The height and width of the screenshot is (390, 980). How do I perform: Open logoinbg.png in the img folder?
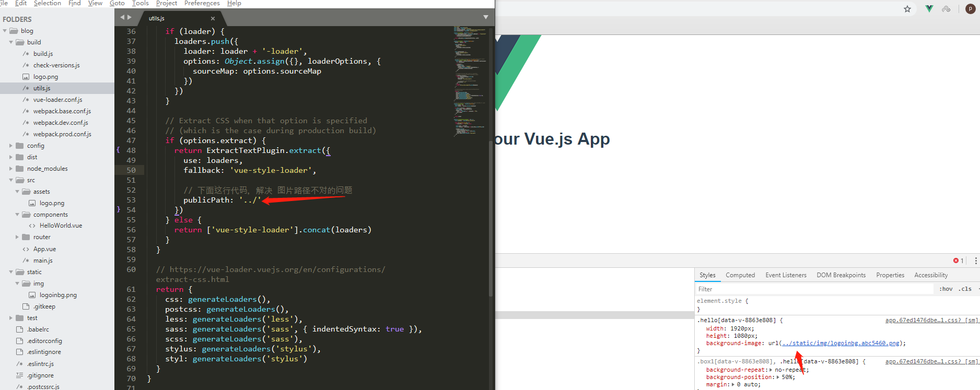(x=58, y=295)
